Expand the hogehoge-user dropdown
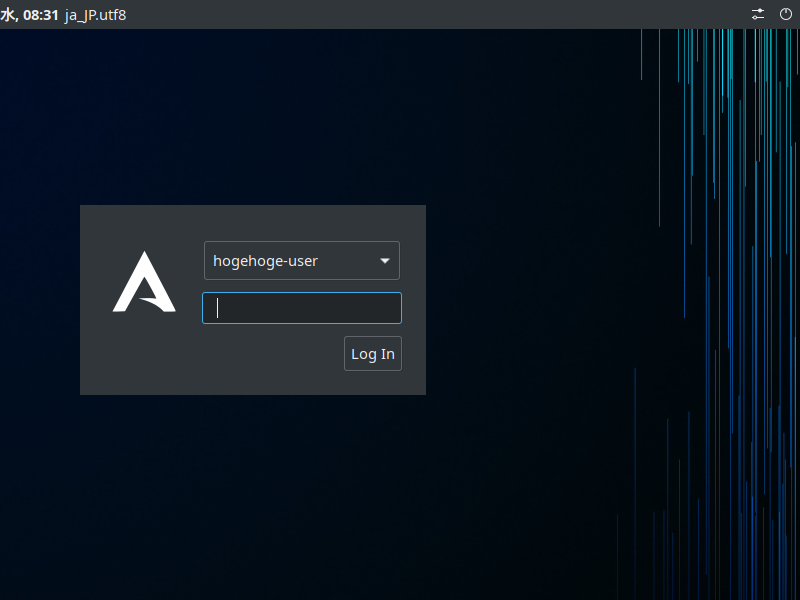800x600 pixels. click(x=302, y=261)
